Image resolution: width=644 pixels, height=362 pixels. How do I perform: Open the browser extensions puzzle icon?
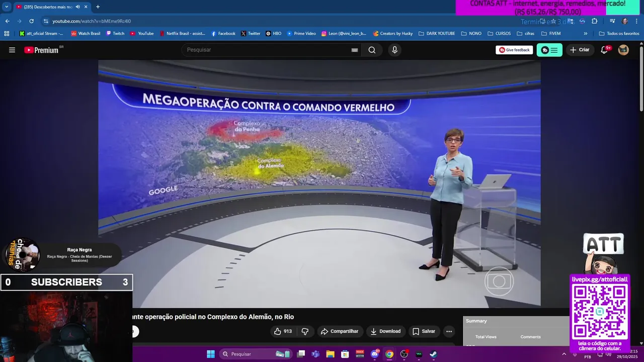[594, 21]
